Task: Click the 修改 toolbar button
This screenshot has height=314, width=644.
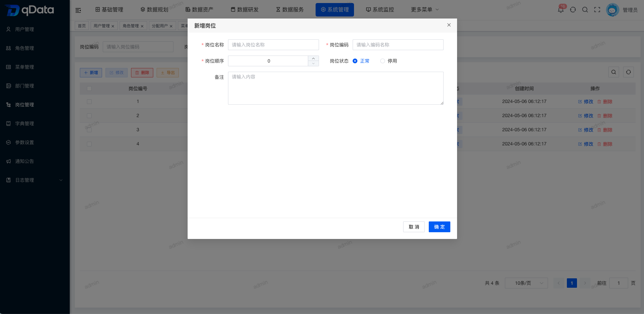Action: click(117, 73)
